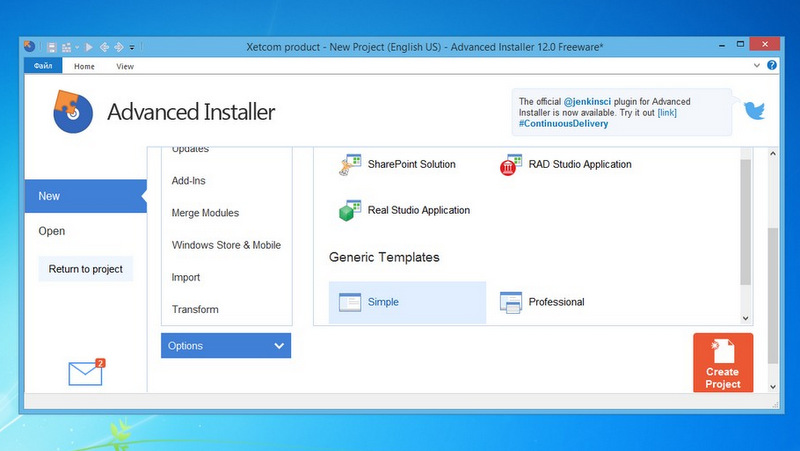Switch to the Home ribbon tab
This screenshot has height=451, width=800.
(x=84, y=66)
